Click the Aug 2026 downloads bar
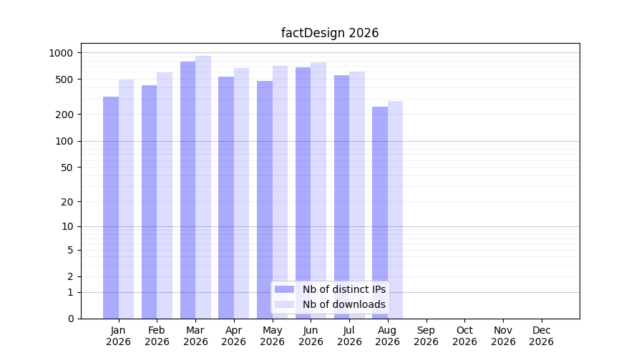Screen dimensions: 644x358 click(396, 210)
